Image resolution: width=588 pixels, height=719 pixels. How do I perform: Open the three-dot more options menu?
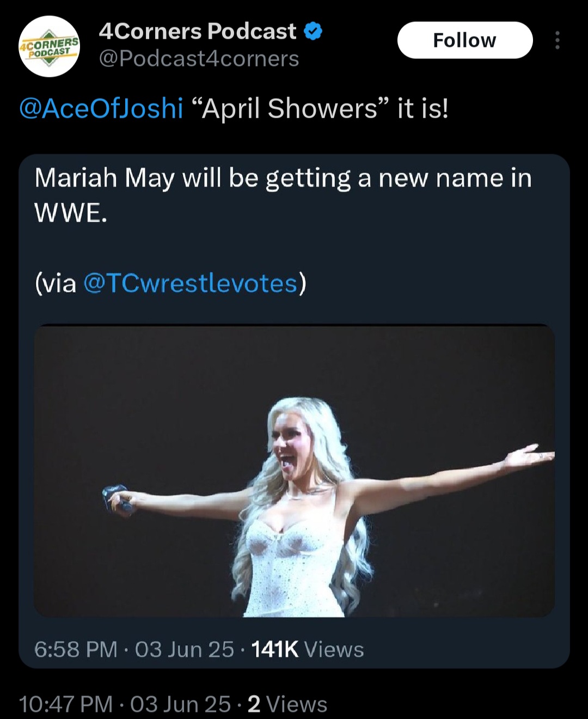point(557,40)
